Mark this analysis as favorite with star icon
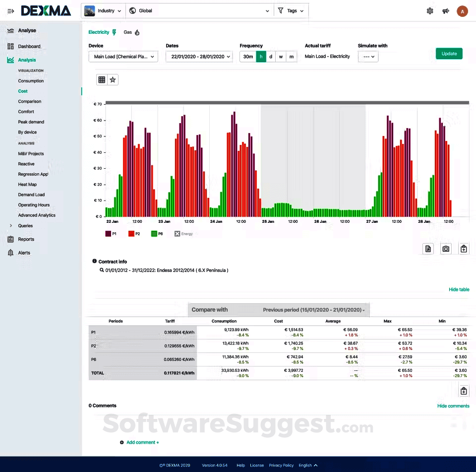The height and width of the screenshot is (472, 476). click(114, 79)
